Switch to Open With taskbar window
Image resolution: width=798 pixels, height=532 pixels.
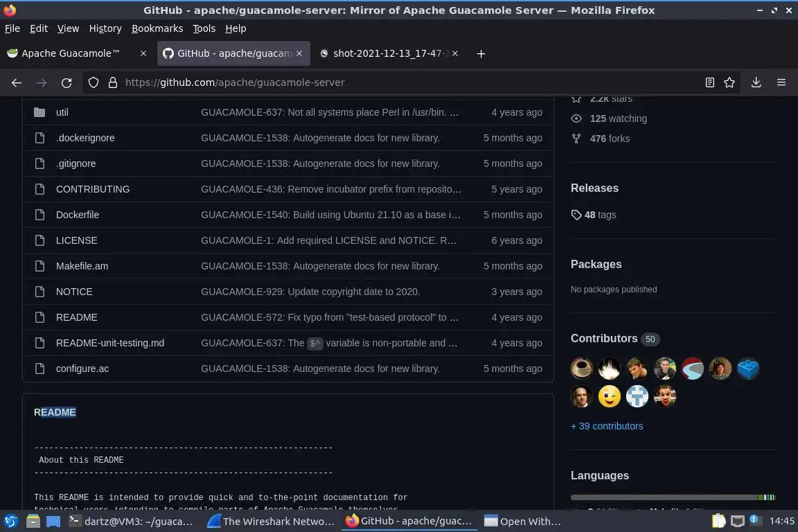(x=523, y=522)
